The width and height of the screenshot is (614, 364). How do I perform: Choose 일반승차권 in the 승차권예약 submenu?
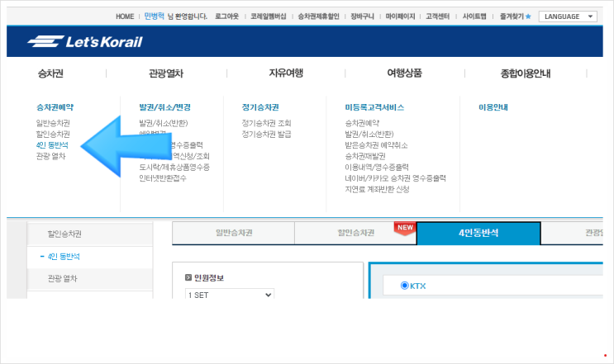tap(53, 123)
